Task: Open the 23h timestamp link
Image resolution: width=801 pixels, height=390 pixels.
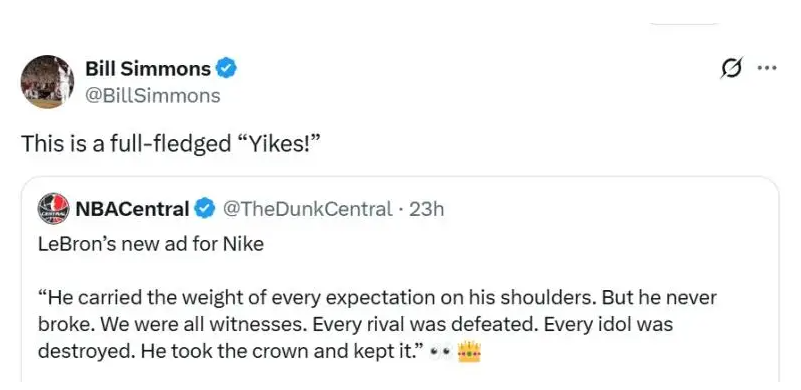Action: [427, 209]
